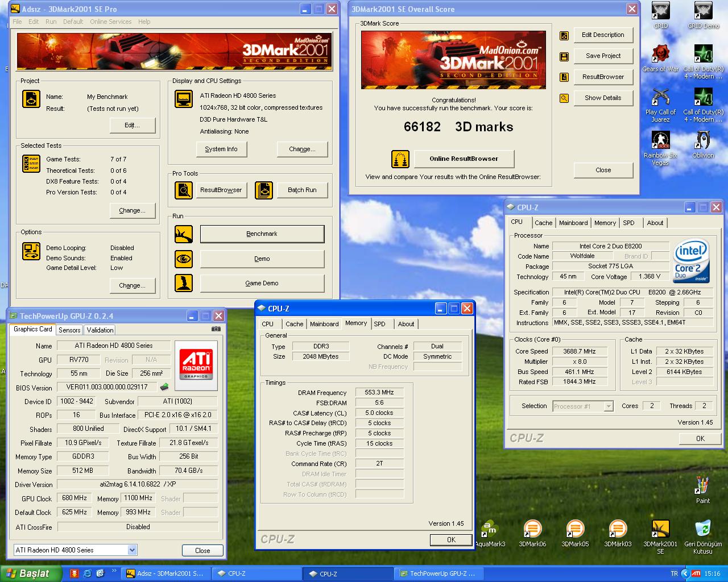Click the Benchmark button
The image size is (728, 582).
click(x=262, y=234)
